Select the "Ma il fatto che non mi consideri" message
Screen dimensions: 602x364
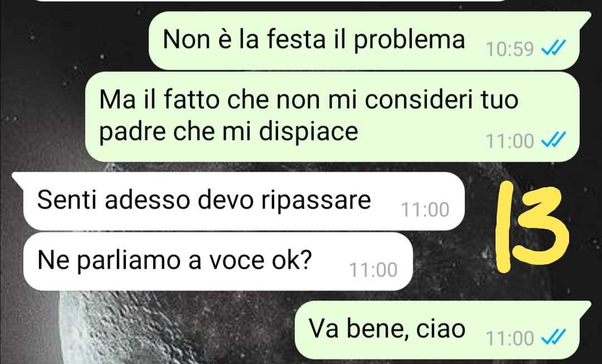coord(332,117)
